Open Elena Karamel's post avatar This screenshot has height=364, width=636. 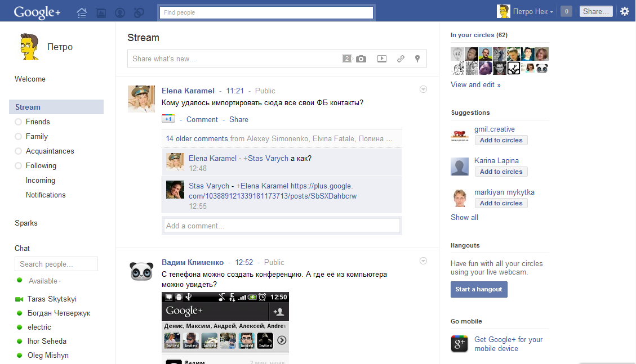(x=141, y=99)
